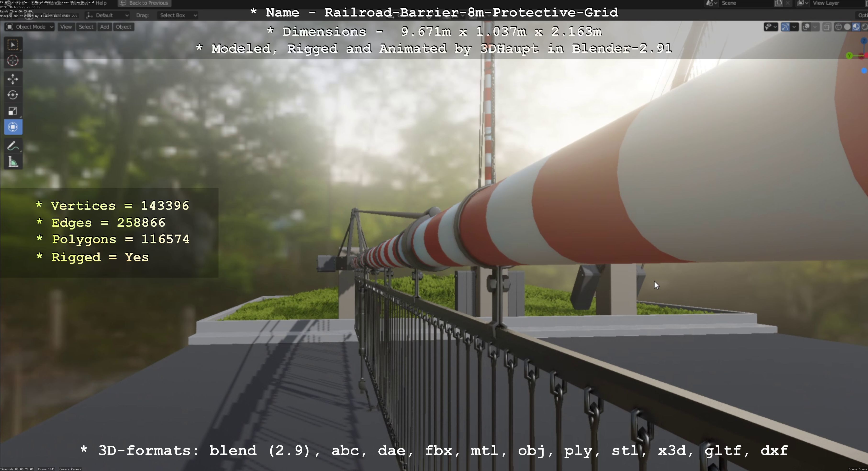Switch to material preview shading
Image resolution: width=868 pixels, height=471 pixels.
[x=856, y=27]
